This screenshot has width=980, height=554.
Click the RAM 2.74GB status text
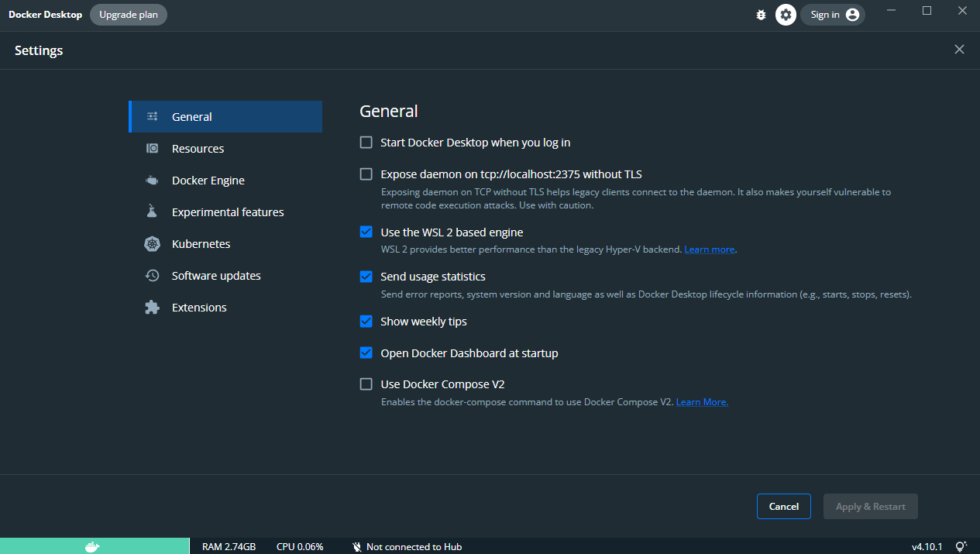point(229,547)
